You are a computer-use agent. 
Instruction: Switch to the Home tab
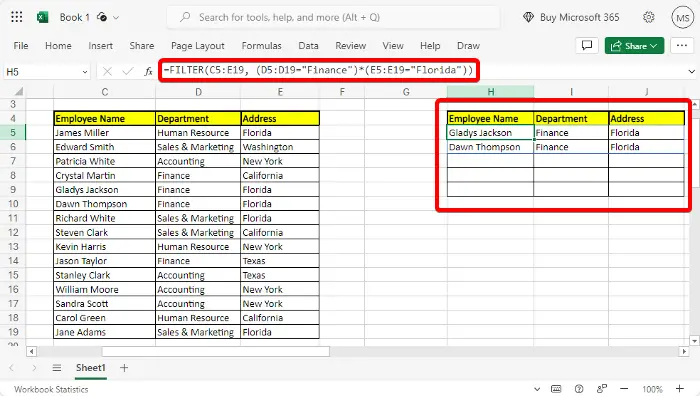(58, 46)
